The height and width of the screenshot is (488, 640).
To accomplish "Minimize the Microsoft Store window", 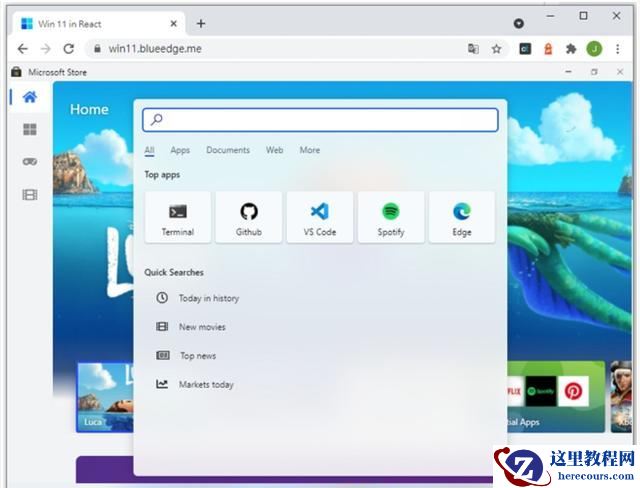I will [x=568, y=72].
